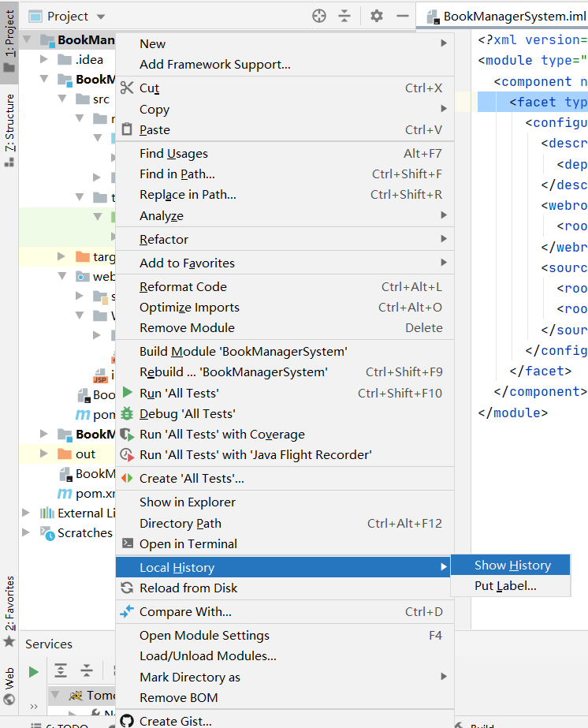Click Collapse All icon in Services toolbar
This screenshot has height=728, width=588.
(87, 670)
